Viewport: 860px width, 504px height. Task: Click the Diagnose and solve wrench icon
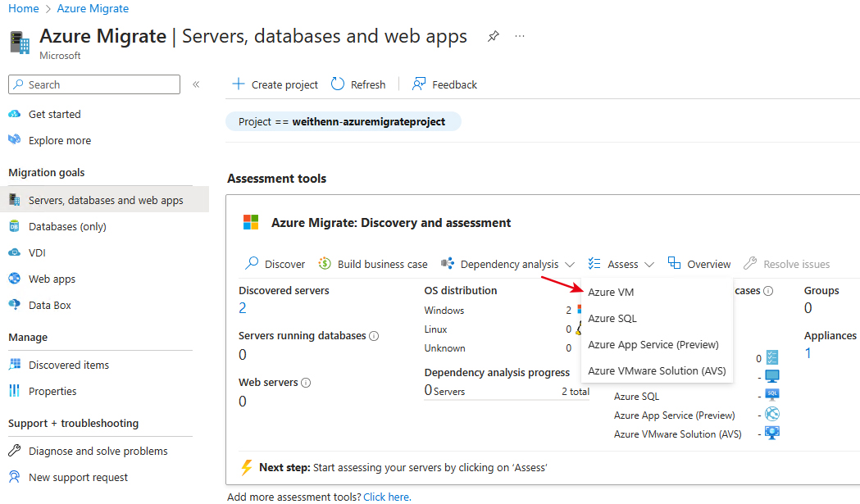coord(14,450)
